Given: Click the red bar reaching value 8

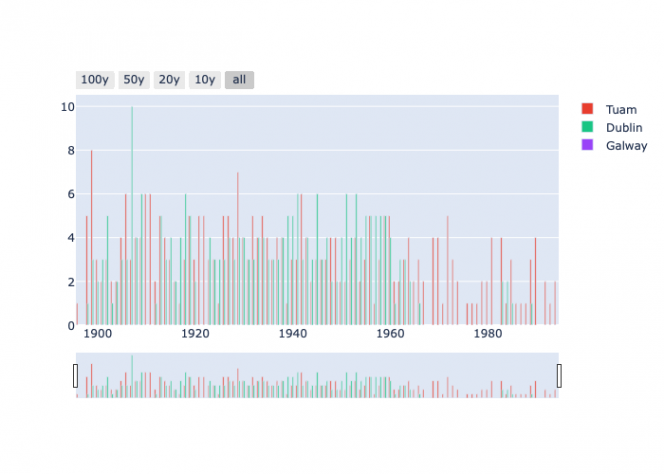Looking at the screenshot, I should pyautogui.click(x=92, y=240).
